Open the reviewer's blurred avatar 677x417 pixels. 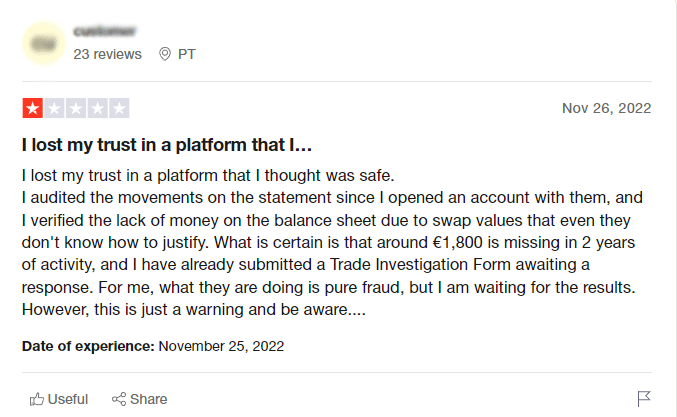click(x=44, y=43)
